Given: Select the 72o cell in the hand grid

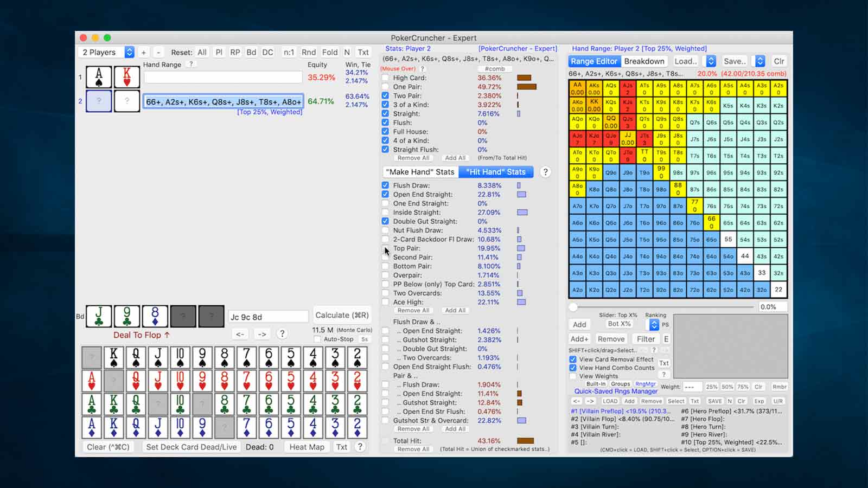Looking at the screenshot, I should (x=694, y=290).
